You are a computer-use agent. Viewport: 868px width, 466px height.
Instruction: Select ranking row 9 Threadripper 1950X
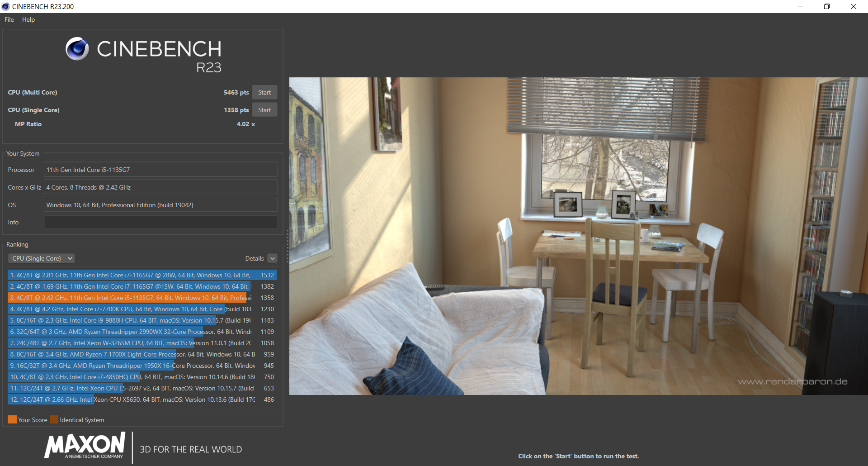142,366
